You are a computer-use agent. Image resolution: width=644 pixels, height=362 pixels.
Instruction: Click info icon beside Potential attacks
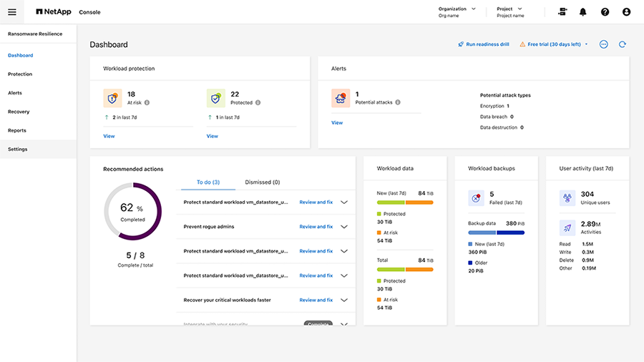398,102
